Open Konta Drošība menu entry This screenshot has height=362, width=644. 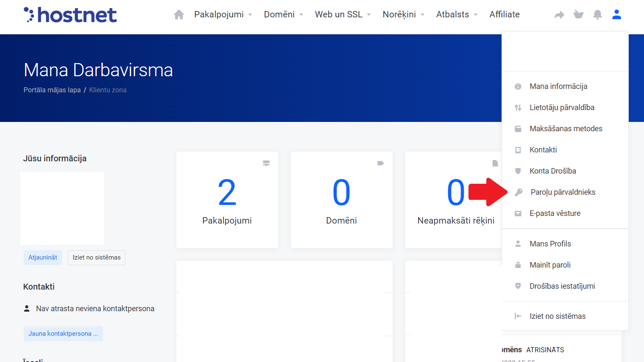pyautogui.click(x=552, y=171)
